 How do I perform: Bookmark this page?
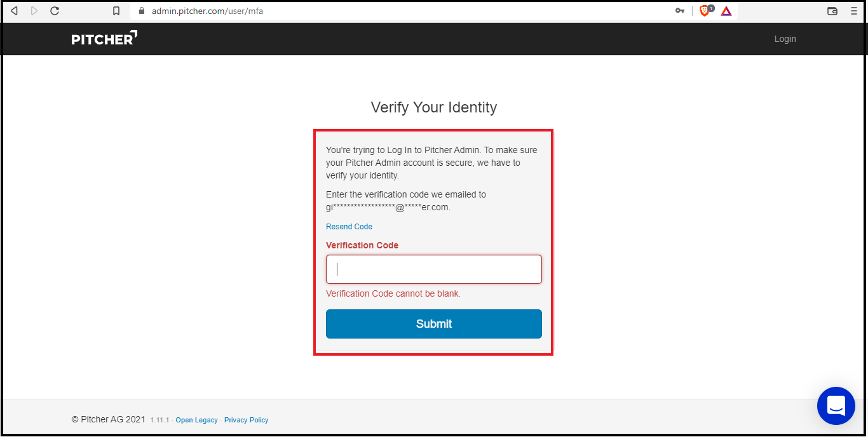[116, 11]
